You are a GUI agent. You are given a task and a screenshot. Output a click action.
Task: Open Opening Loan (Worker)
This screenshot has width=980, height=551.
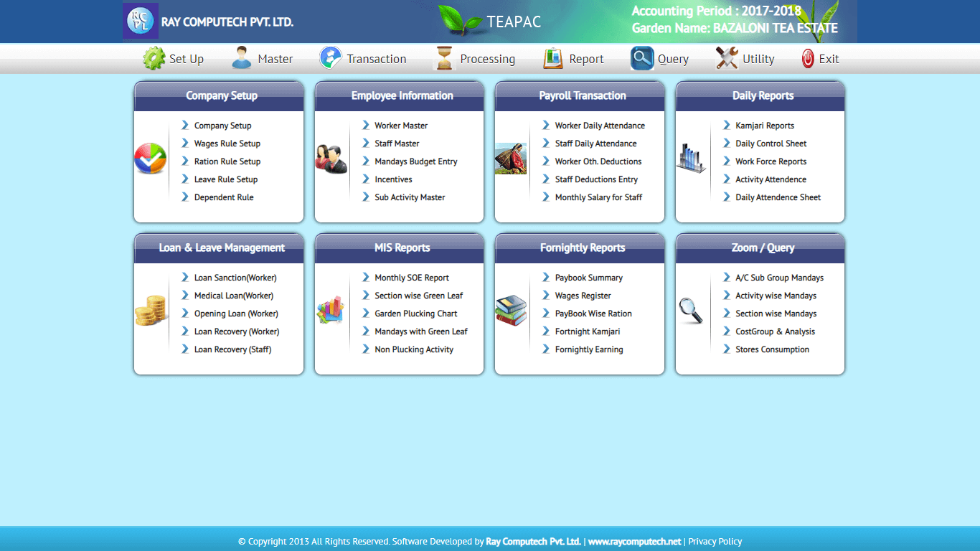236,314
